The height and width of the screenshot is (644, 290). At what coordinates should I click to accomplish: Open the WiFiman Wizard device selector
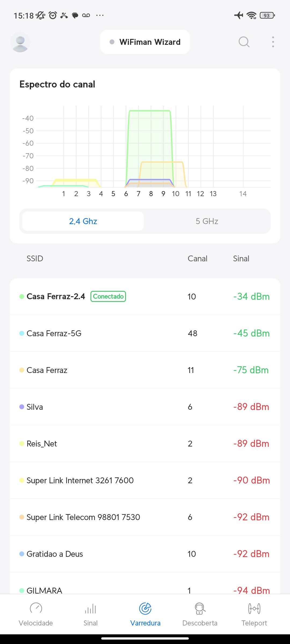click(x=145, y=42)
